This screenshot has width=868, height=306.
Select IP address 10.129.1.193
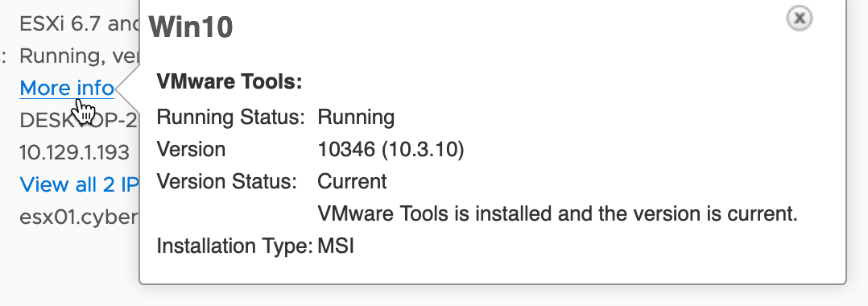[75, 153]
